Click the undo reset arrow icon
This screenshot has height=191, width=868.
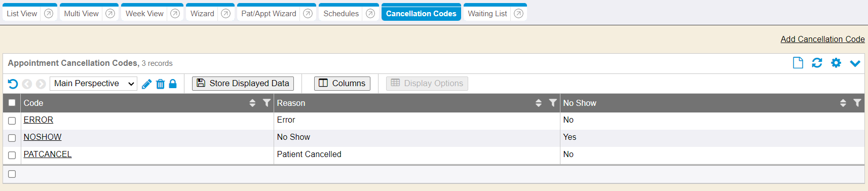pyautogui.click(x=13, y=84)
